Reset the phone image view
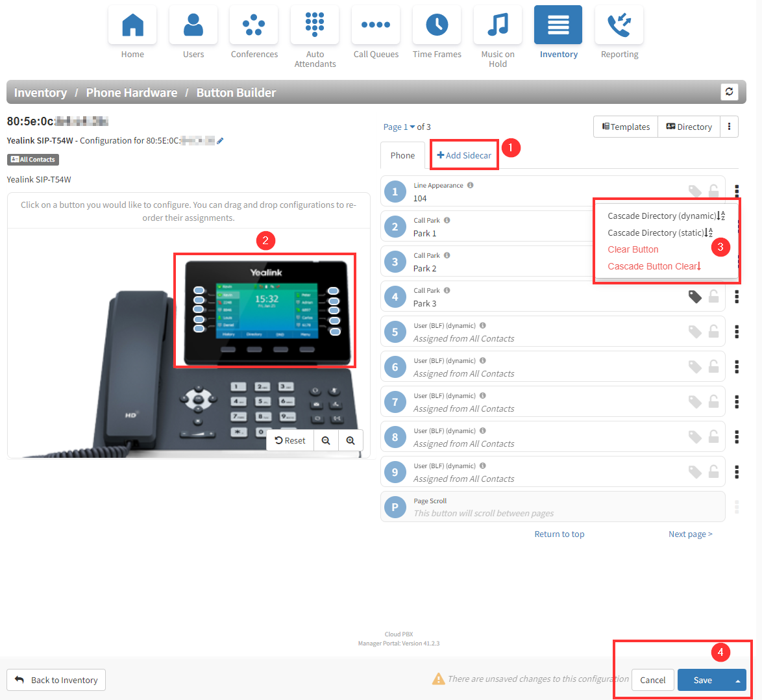762x700 pixels. [x=290, y=440]
